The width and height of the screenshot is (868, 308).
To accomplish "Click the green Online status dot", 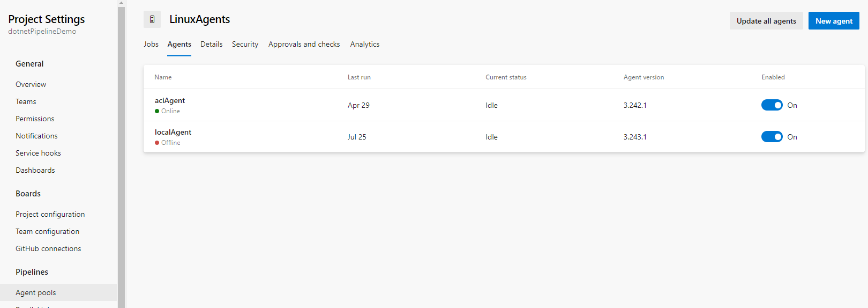I will [x=157, y=111].
